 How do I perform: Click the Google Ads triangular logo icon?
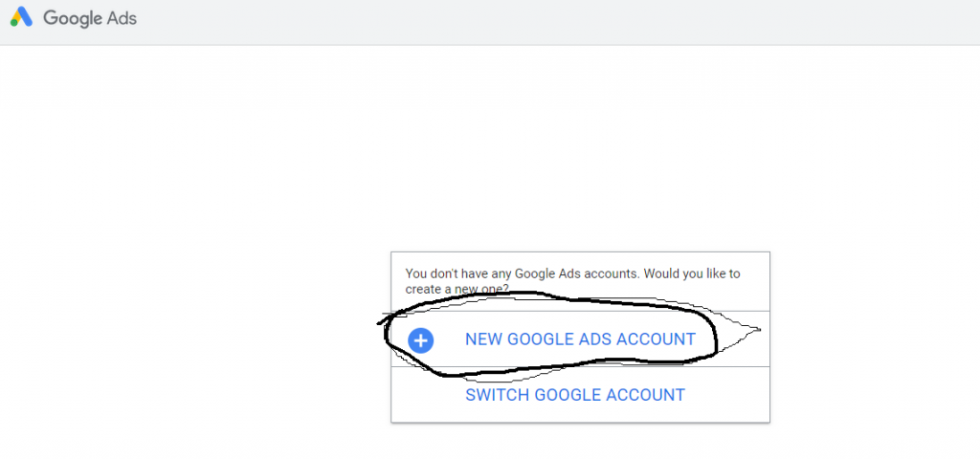pos(21,17)
